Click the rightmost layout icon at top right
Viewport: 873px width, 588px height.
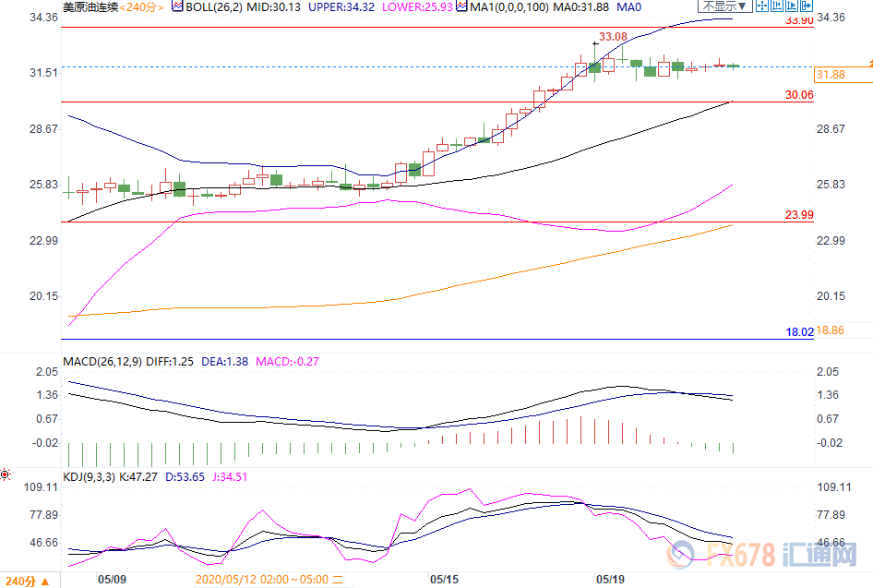tap(809, 6)
